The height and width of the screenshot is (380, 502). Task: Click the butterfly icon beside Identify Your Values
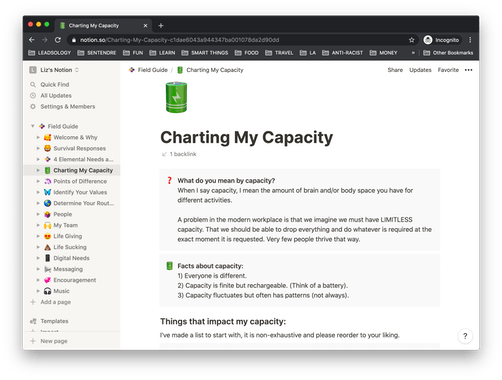(48, 192)
